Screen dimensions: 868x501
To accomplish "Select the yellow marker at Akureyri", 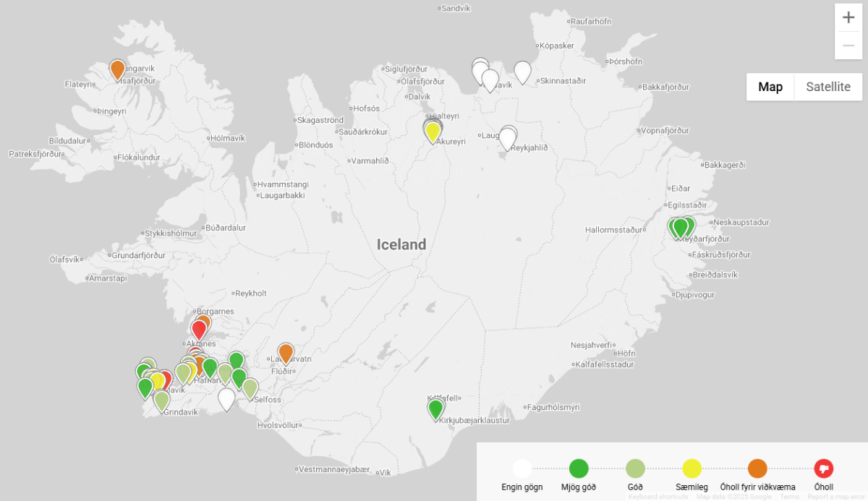I will coord(433,132).
